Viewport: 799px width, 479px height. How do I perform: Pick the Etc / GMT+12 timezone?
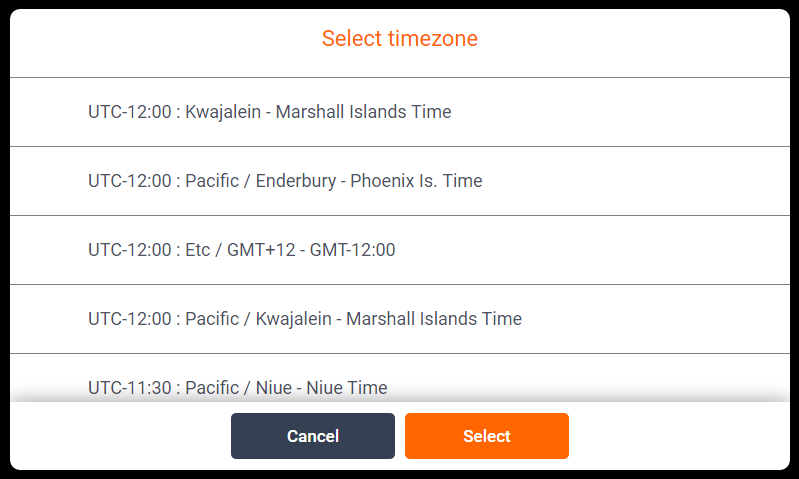pos(242,250)
